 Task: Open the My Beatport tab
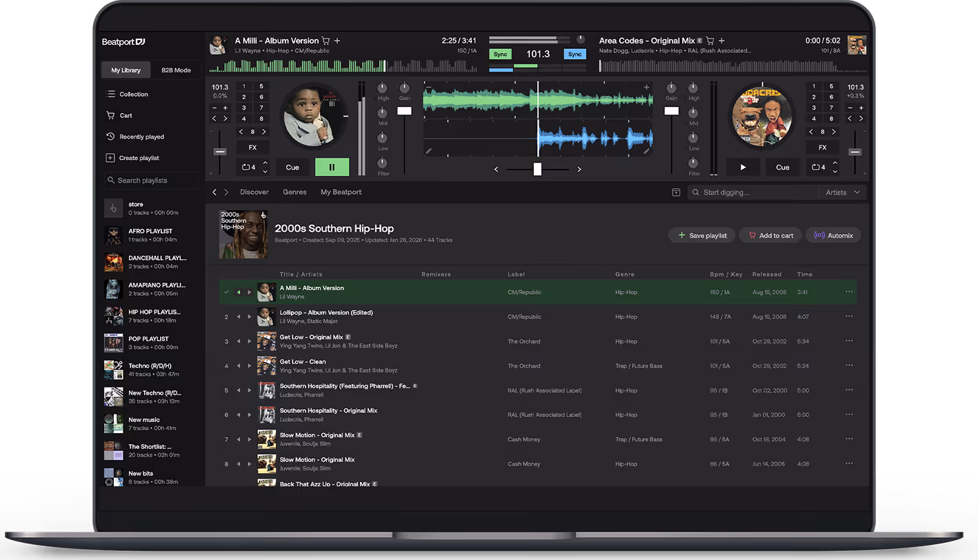(341, 192)
